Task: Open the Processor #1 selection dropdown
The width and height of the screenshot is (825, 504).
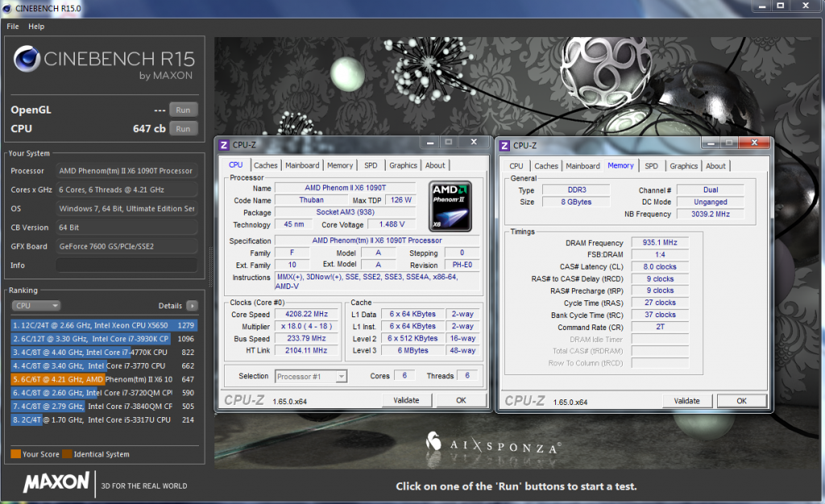Action: [x=311, y=376]
